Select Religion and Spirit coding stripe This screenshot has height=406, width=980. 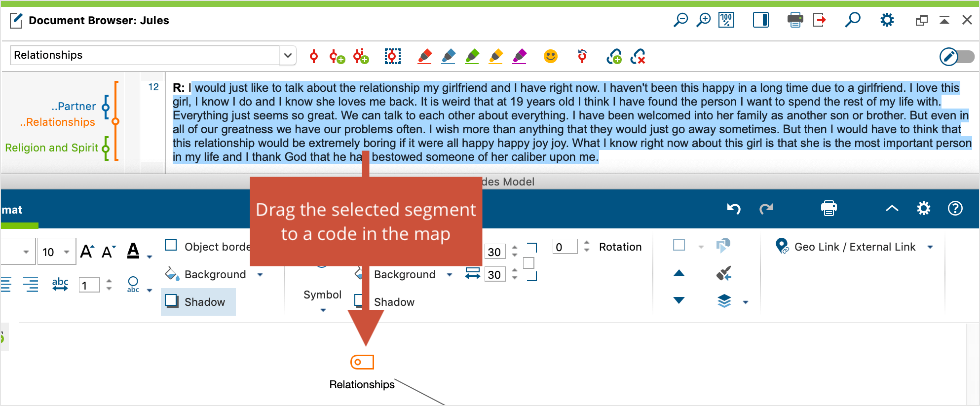(x=51, y=148)
